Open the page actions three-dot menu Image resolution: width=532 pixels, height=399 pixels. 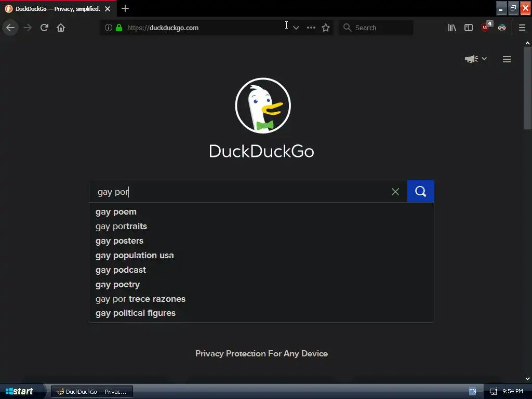point(311,28)
